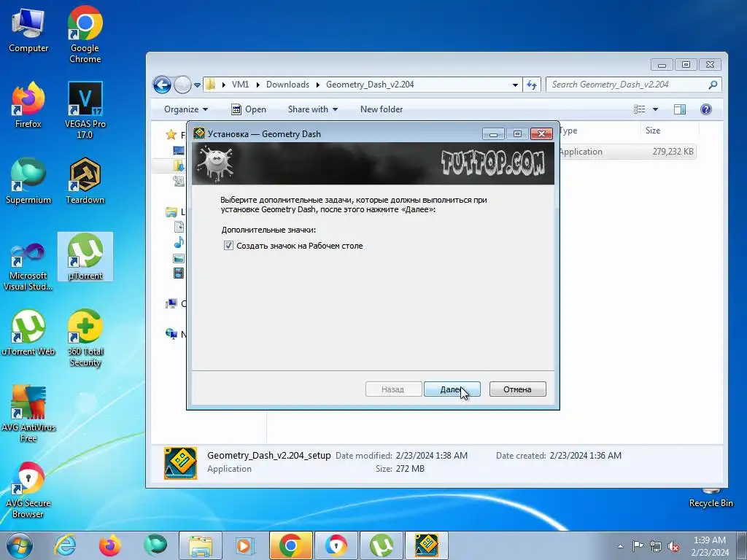
Task: Show hidden tray icons arrow
Action: coord(620,546)
